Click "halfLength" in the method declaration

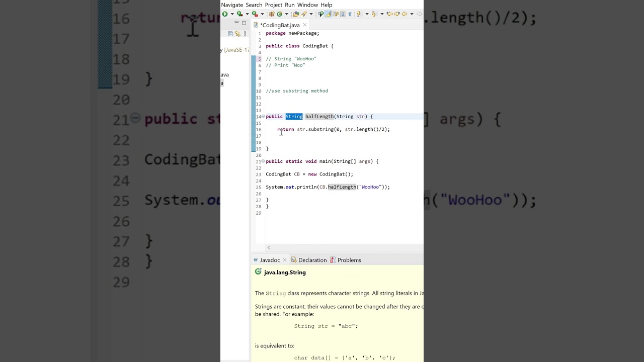click(x=319, y=117)
